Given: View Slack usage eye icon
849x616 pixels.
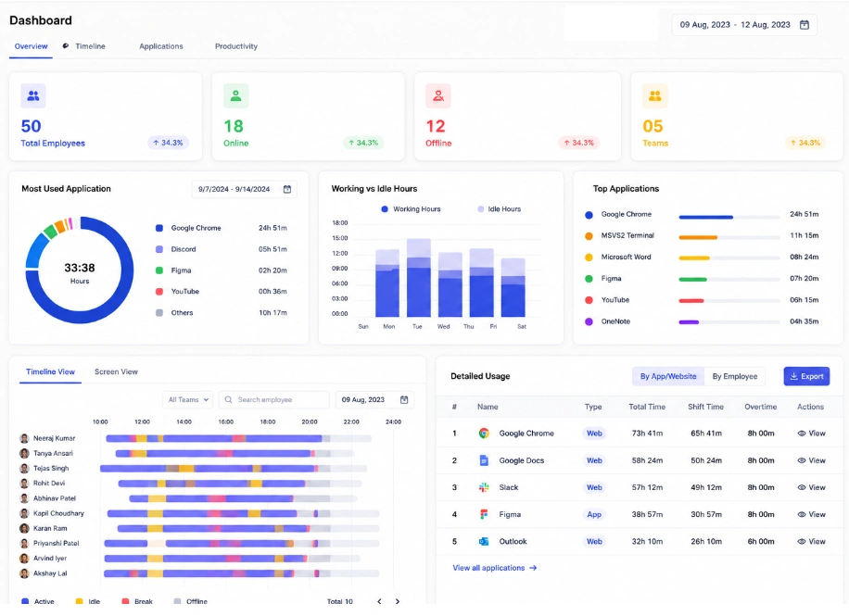Looking at the screenshot, I should (802, 487).
